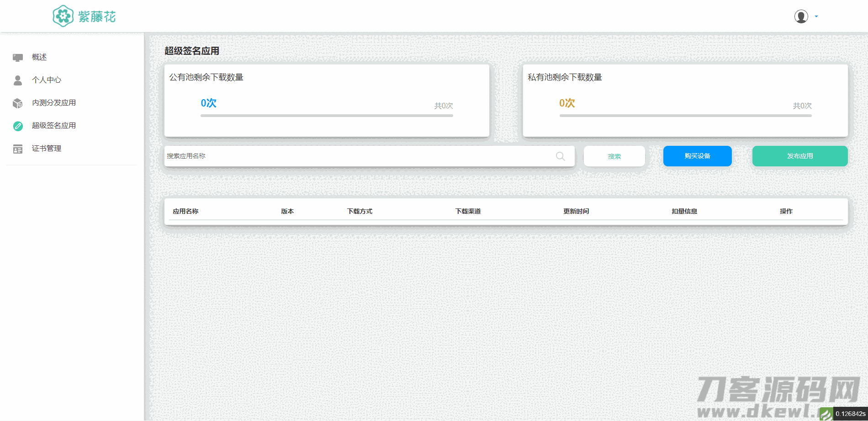Click the 更新时间 column header
Screen dimensions: 868x421
576,211
